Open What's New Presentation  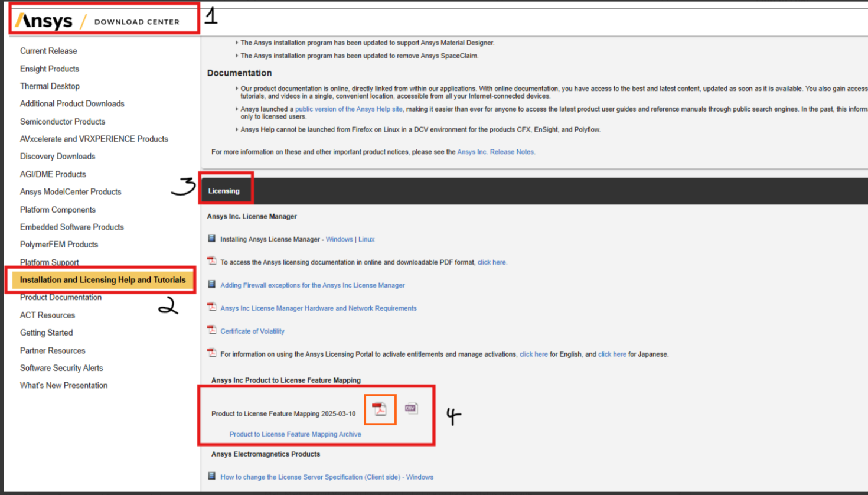coord(64,385)
